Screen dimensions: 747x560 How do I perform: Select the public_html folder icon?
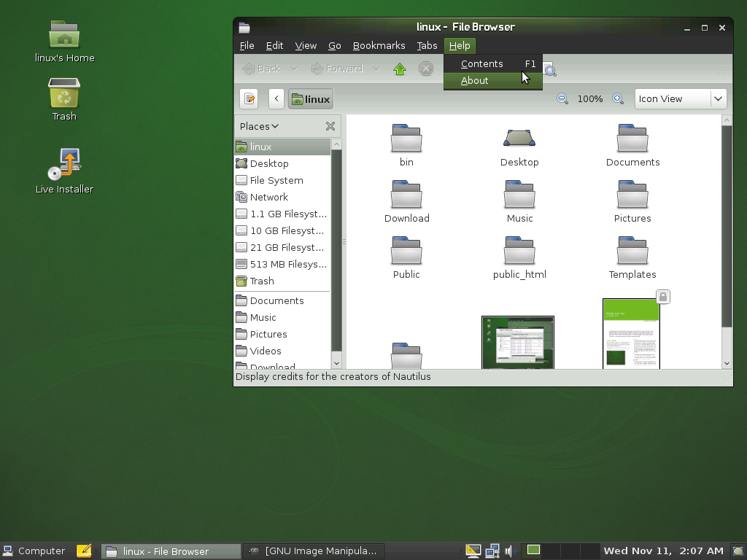click(x=519, y=252)
